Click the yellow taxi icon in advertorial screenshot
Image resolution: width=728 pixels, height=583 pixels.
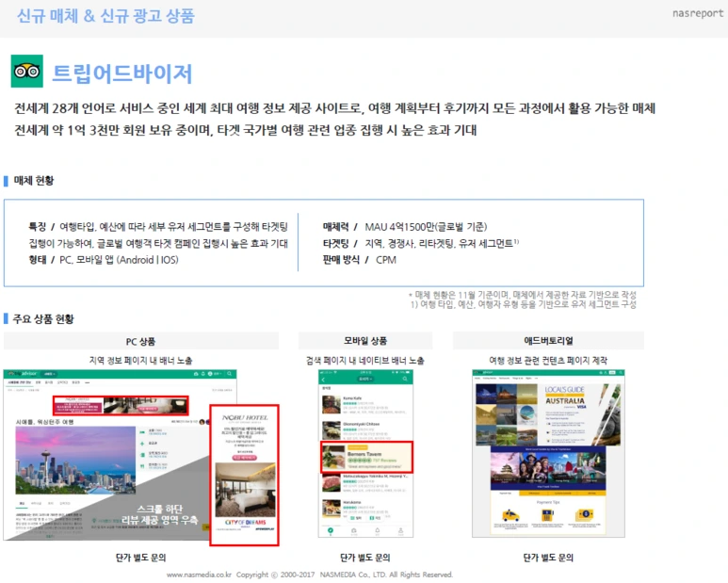click(x=510, y=515)
